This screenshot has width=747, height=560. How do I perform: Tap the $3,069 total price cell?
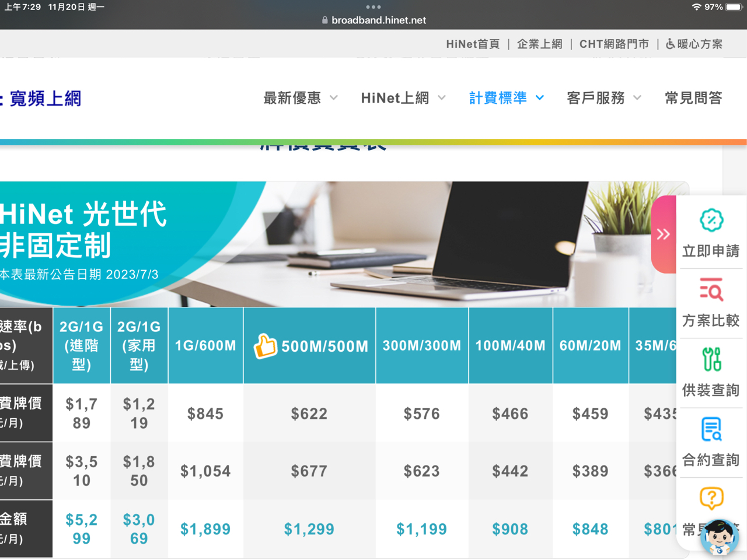139,529
